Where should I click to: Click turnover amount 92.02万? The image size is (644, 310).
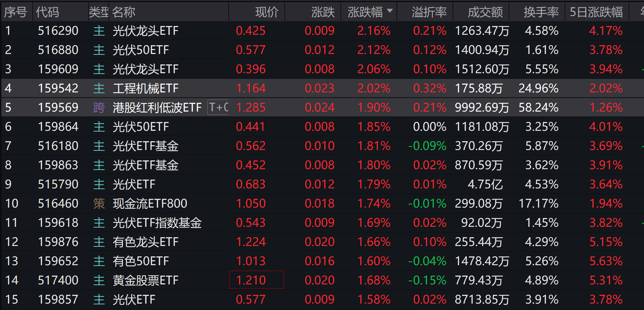tap(481, 223)
